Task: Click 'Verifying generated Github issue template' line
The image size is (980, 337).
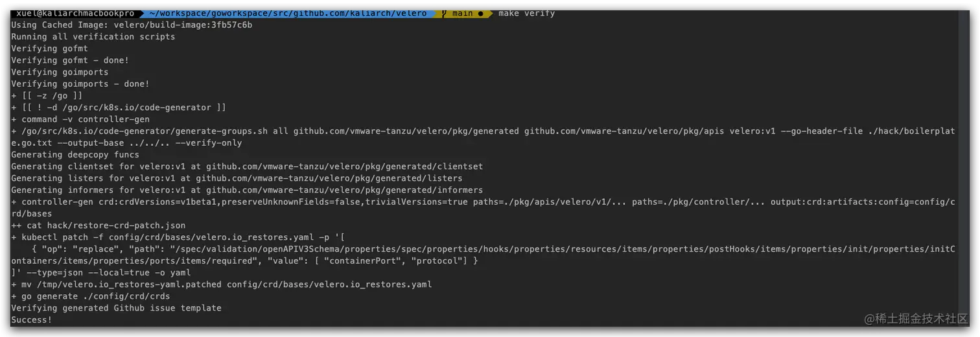Action: [116, 308]
